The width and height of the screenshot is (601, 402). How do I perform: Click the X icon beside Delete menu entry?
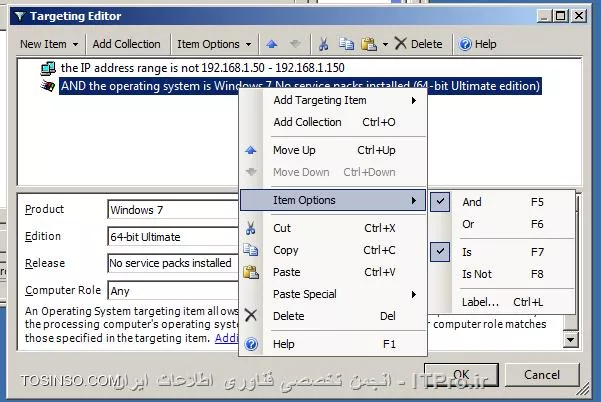251,316
